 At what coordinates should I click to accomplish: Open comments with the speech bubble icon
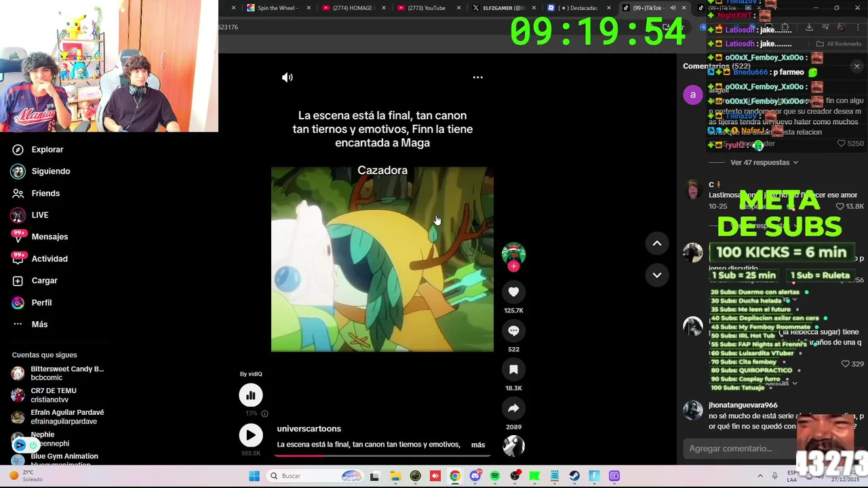[x=513, y=331]
